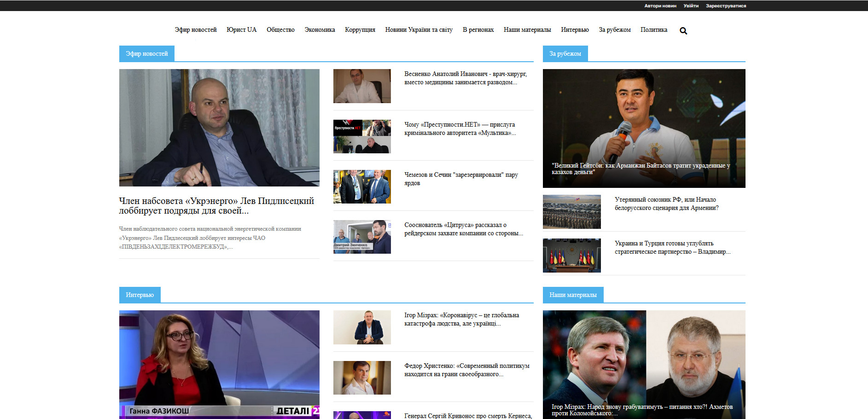Click the Зареєструватися link in top bar

click(726, 6)
